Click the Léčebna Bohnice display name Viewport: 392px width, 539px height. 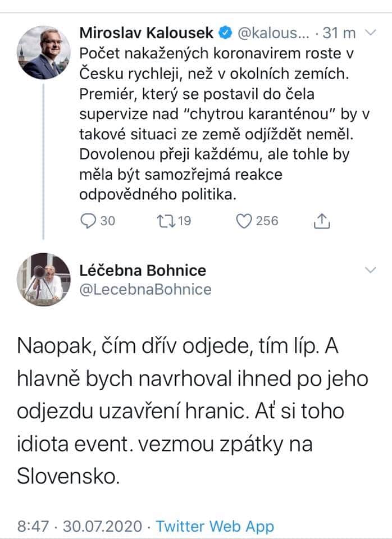tap(143, 271)
